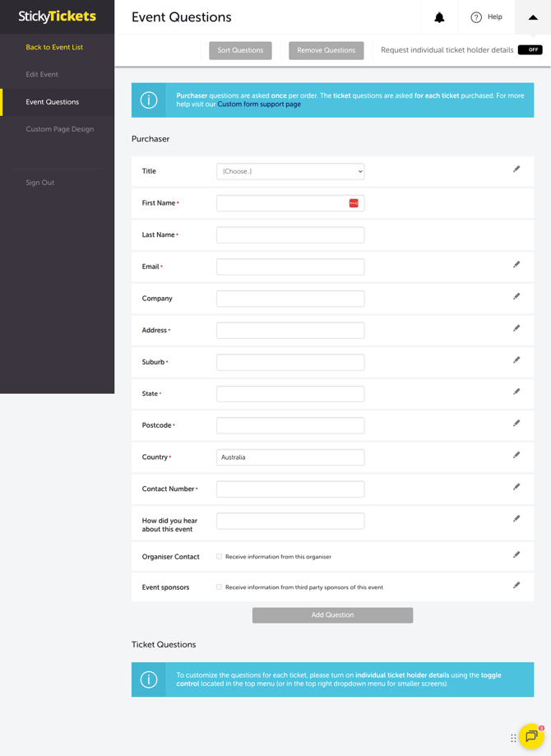Screen dimensions: 551x756
Task: Focus the First Name input field
Action: click(290, 203)
